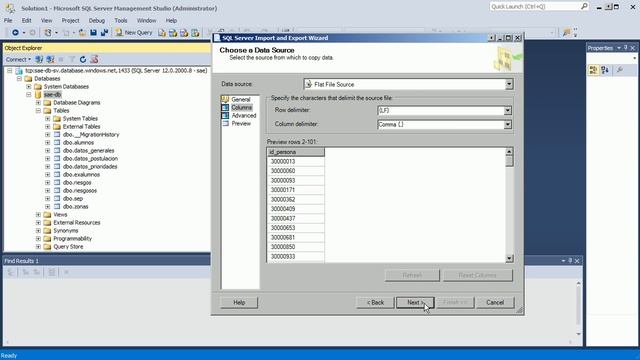Open the Column delimiter dropdown

[507, 124]
